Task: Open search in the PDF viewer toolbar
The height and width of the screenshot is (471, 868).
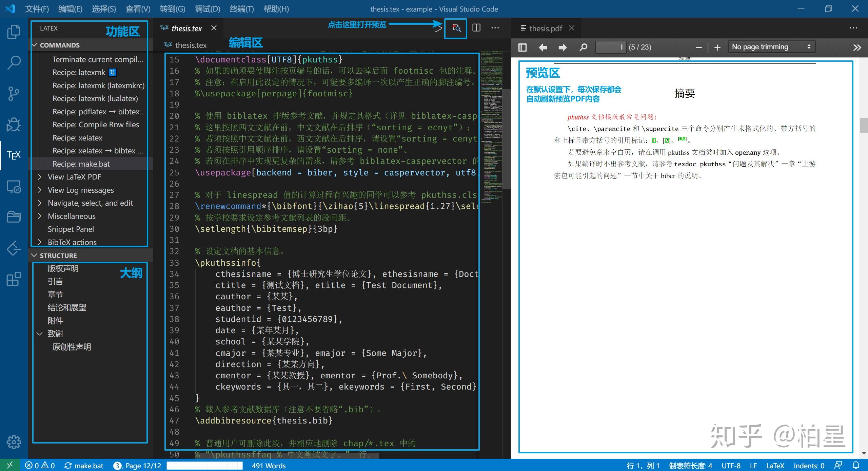Action: [583, 47]
